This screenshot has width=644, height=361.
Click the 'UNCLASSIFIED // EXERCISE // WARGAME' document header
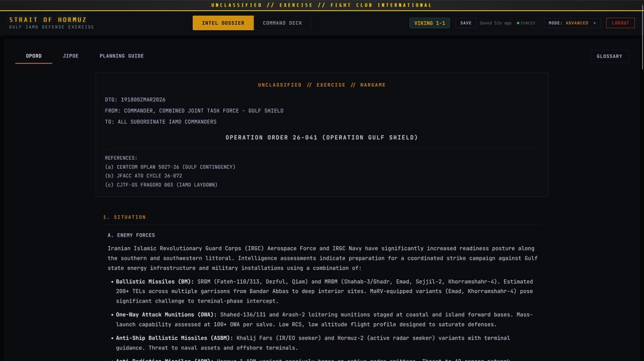321,85
